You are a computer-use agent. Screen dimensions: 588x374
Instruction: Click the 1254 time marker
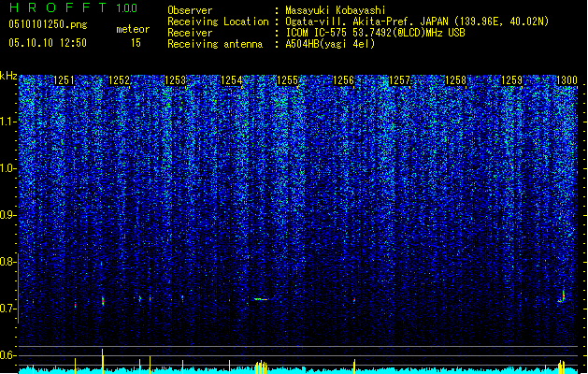click(x=232, y=80)
